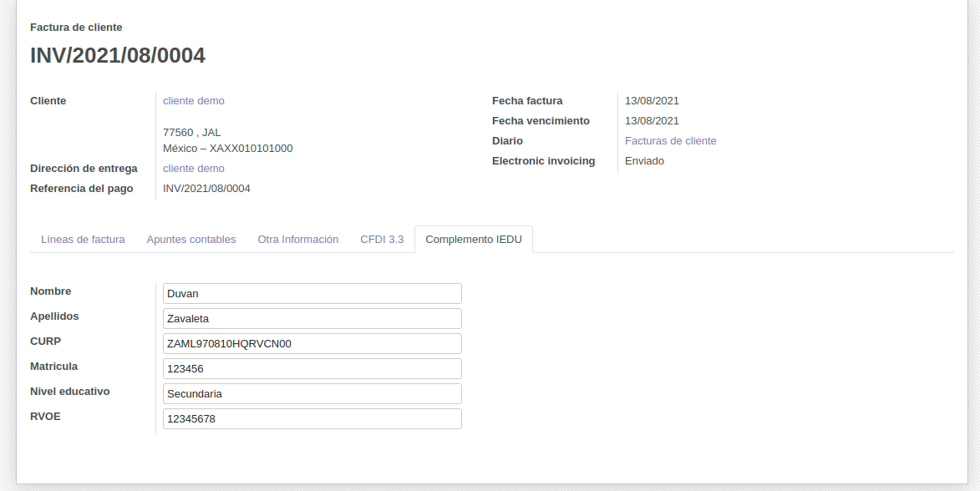
Task: Click the Referencia del pago value
Action: coord(206,189)
